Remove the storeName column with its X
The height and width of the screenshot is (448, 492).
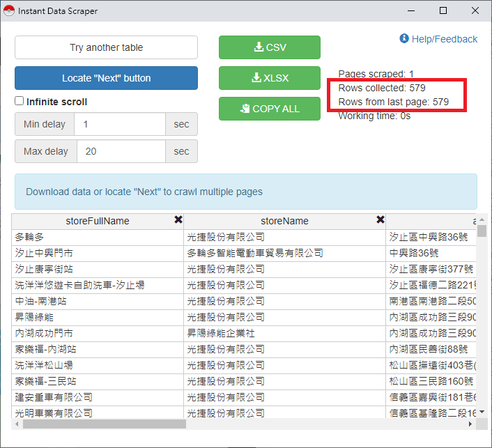(380, 219)
